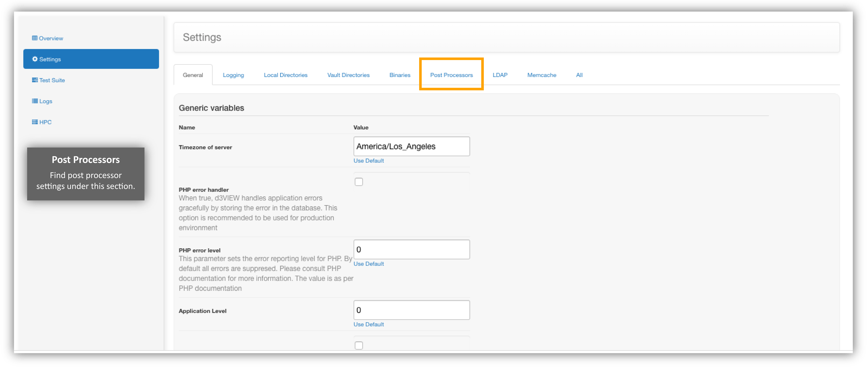Click the Timezone of server input field
Image resolution: width=868 pixels, height=368 pixels.
point(411,146)
